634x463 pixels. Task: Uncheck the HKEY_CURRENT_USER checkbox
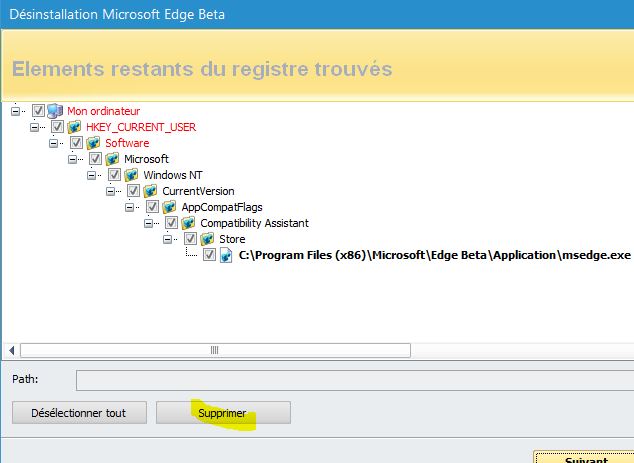(57, 127)
